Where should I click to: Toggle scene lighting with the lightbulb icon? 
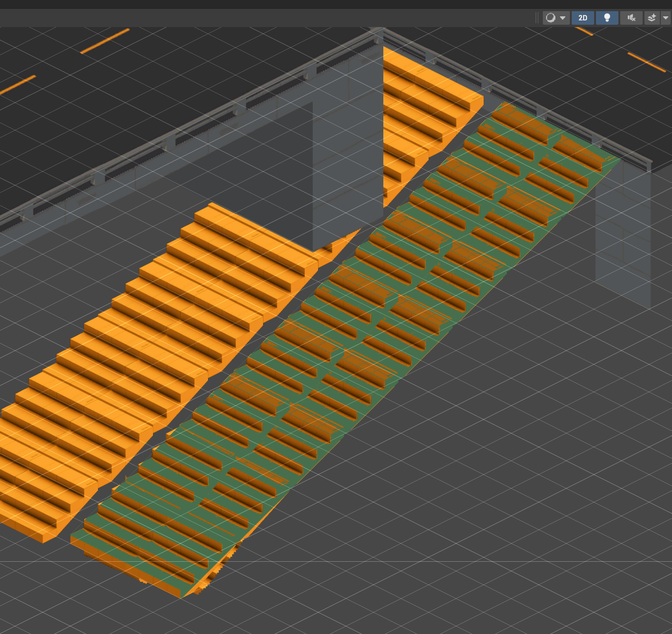click(x=607, y=18)
